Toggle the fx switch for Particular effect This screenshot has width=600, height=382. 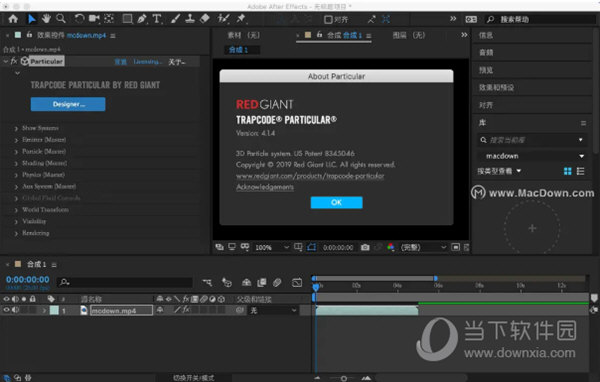coord(14,61)
